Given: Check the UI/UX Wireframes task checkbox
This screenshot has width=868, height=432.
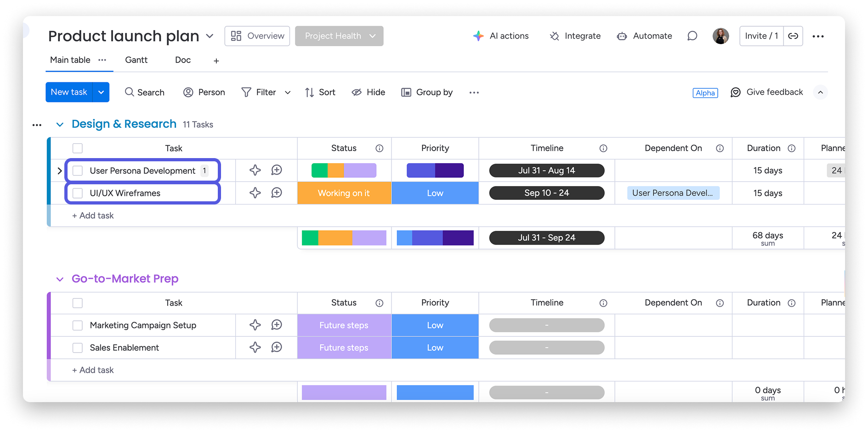Looking at the screenshot, I should click(78, 193).
